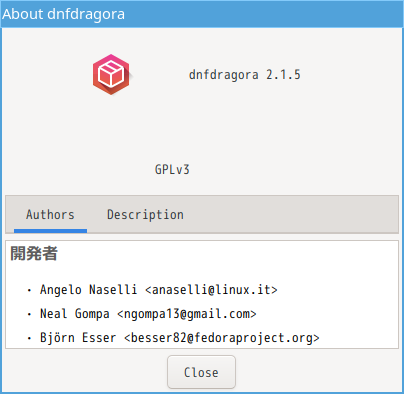Screen dimensions: 404x394
Task: Open the Description tab
Action: (145, 215)
